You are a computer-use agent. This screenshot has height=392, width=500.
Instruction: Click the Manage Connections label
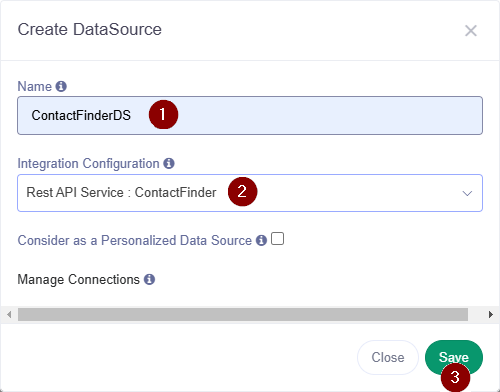(78, 279)
